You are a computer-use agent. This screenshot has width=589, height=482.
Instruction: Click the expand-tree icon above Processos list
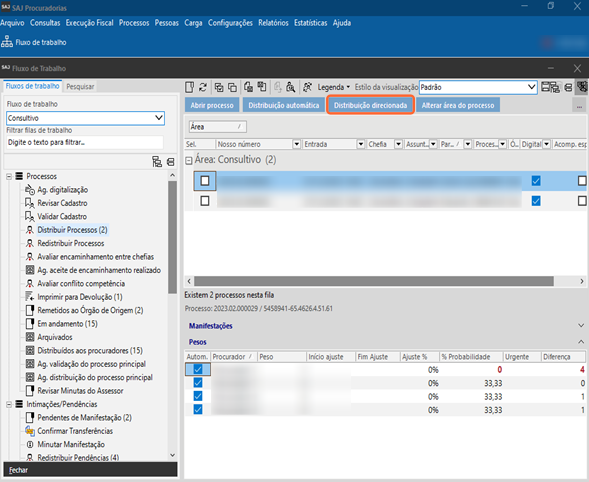click(157, 162)
